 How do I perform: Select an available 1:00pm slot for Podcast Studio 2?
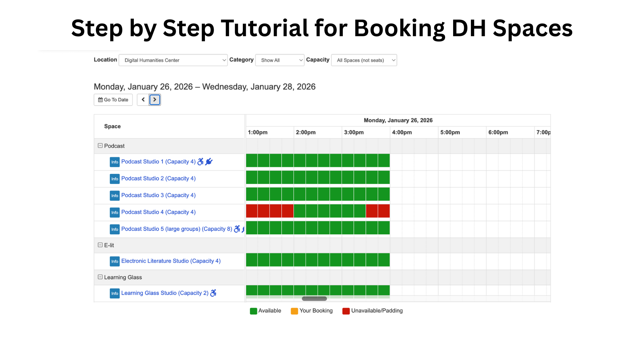click(251, 177)
